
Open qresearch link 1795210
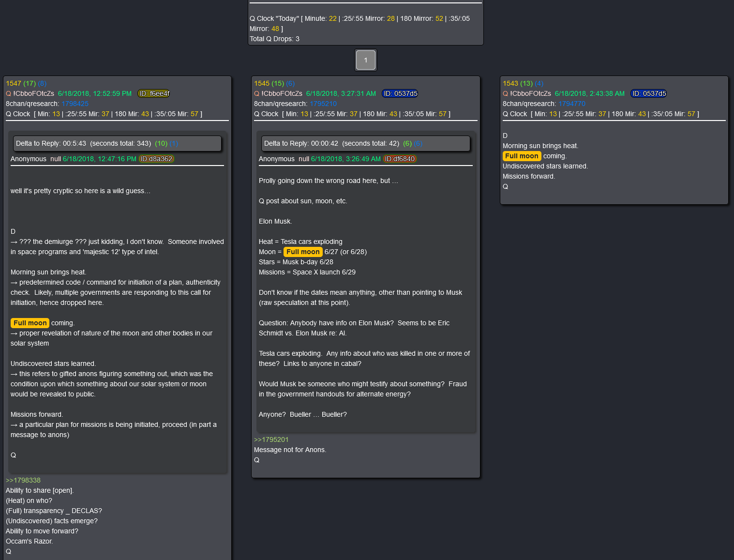[x=323, y=104]
